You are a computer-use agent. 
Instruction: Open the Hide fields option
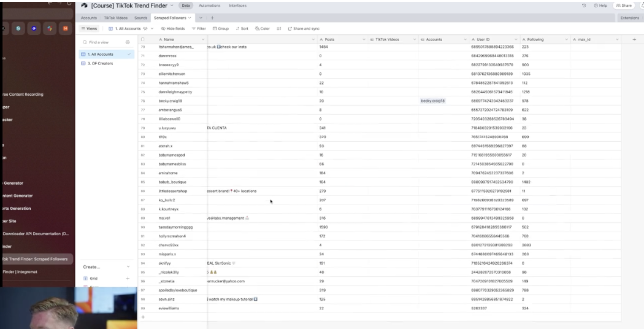coord(173,29)
